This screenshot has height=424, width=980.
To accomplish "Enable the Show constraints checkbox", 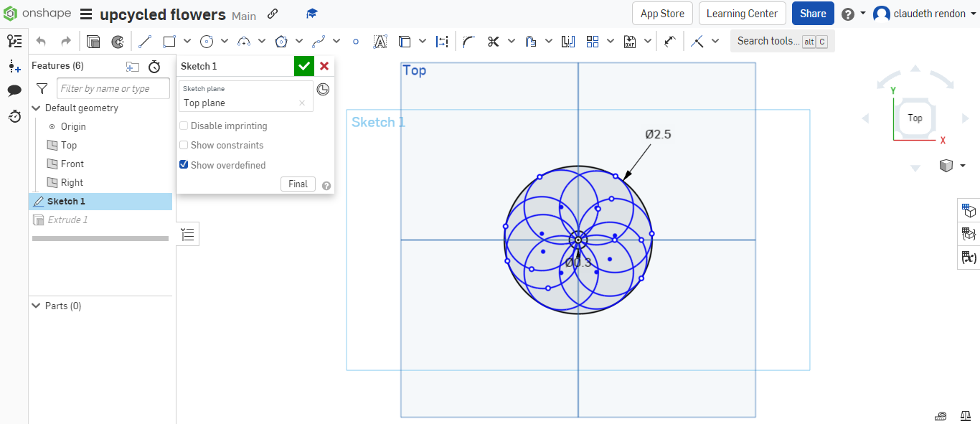I will [x=184, y=145].
